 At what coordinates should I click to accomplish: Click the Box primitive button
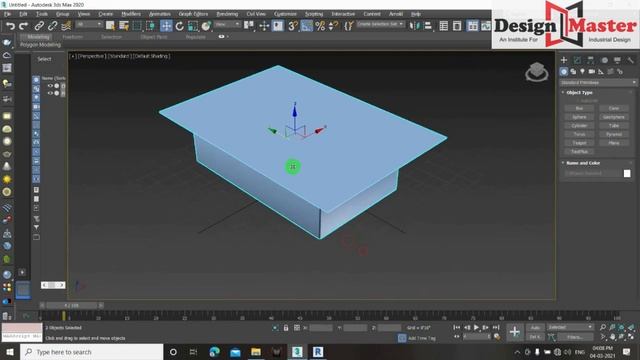coord(579,108)
